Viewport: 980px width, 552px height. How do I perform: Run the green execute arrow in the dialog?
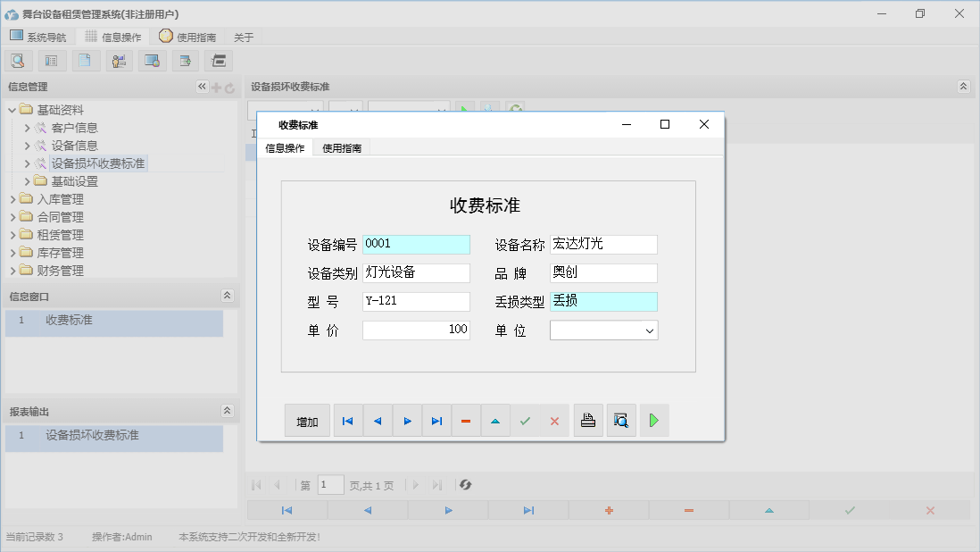(654, 420)
